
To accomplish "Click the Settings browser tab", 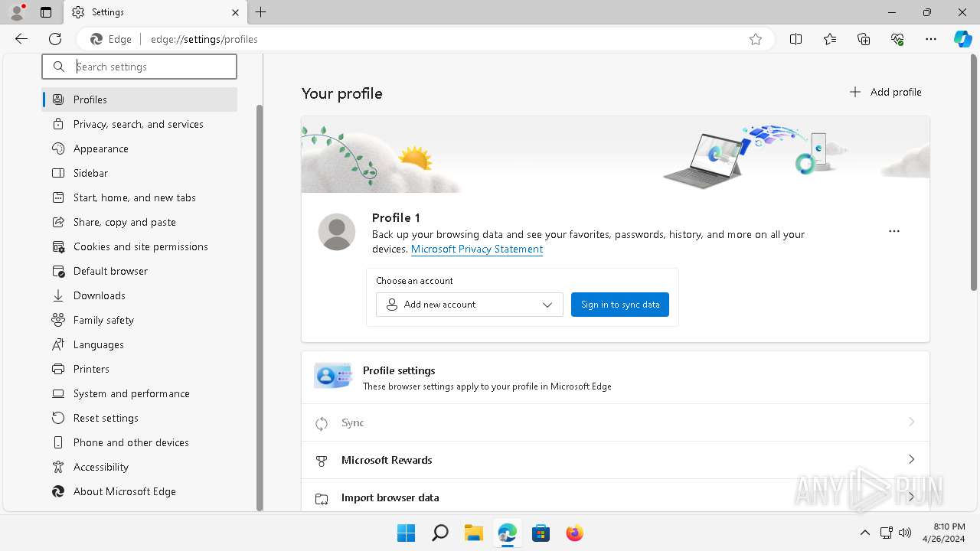I will 155,12.
